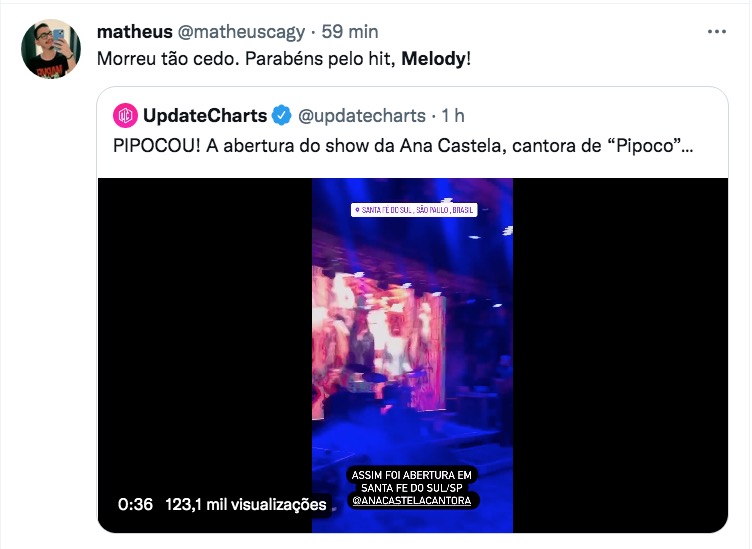Image resolution: width=752 pixels, height=549 pixels.
Task: Click the 0:36 video duration label
Action: coord(135,505)
